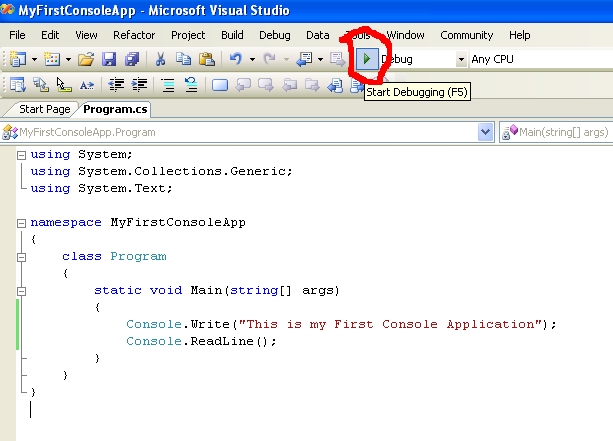Click the Copy icon in toolbar
Screen dimensions: 613x441
[183, 59]
